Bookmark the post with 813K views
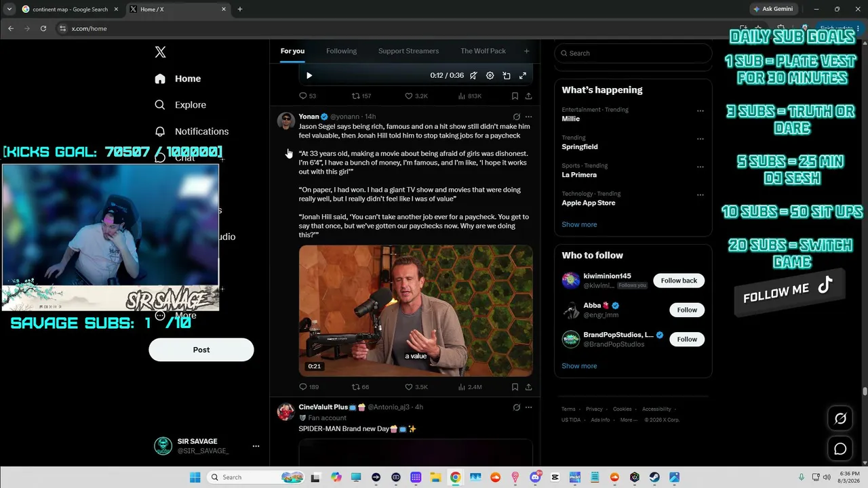Image resolution: width=868 pixels, height=488 pixels. tap(515, 96)
